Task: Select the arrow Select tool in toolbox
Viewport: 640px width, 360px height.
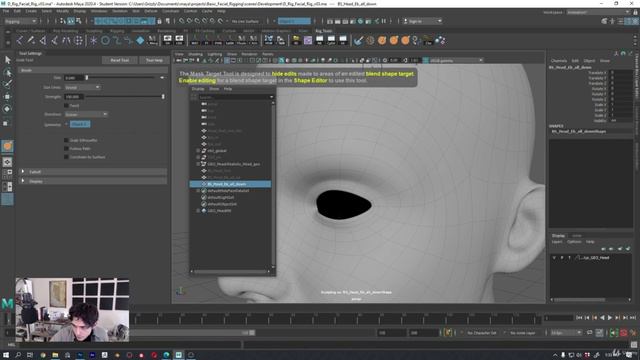Action: click(7, 60)
